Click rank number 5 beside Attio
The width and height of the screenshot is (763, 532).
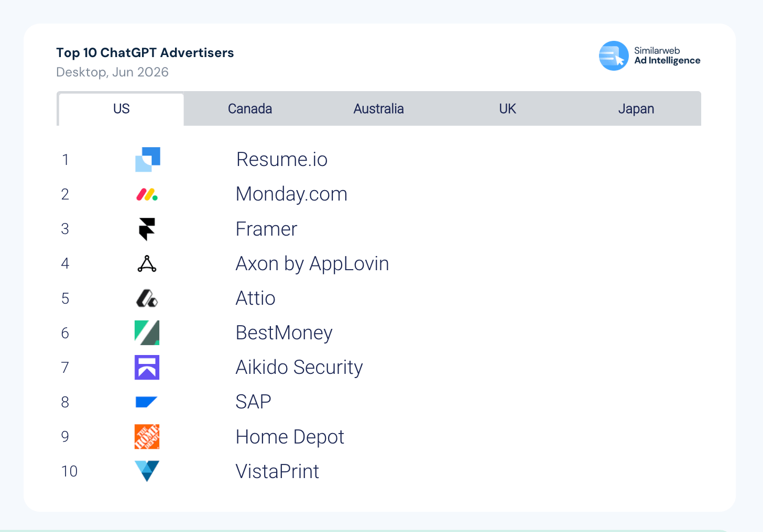[65, 298]
